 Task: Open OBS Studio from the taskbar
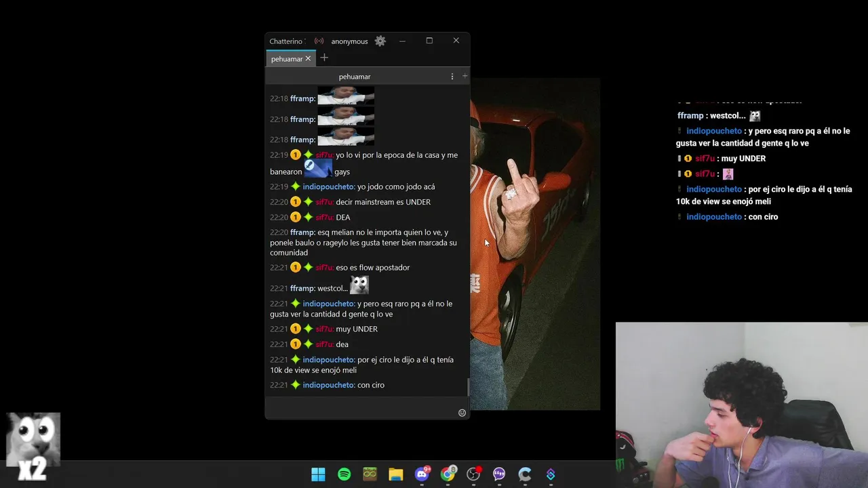pyautogui.click(x=473, y=474)
